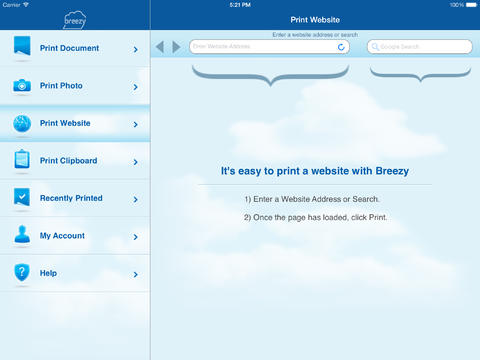Select the Print Website menu item

tap(75, 123)
